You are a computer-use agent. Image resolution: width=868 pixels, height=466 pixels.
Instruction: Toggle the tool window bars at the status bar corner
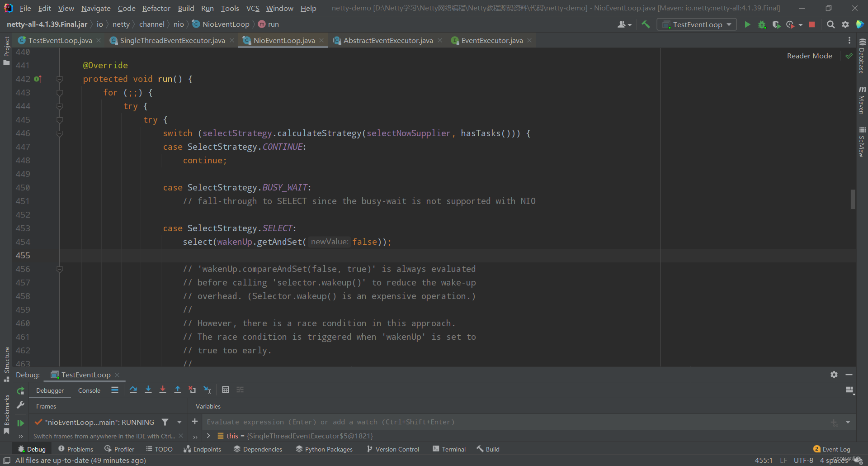coord(7,461)
